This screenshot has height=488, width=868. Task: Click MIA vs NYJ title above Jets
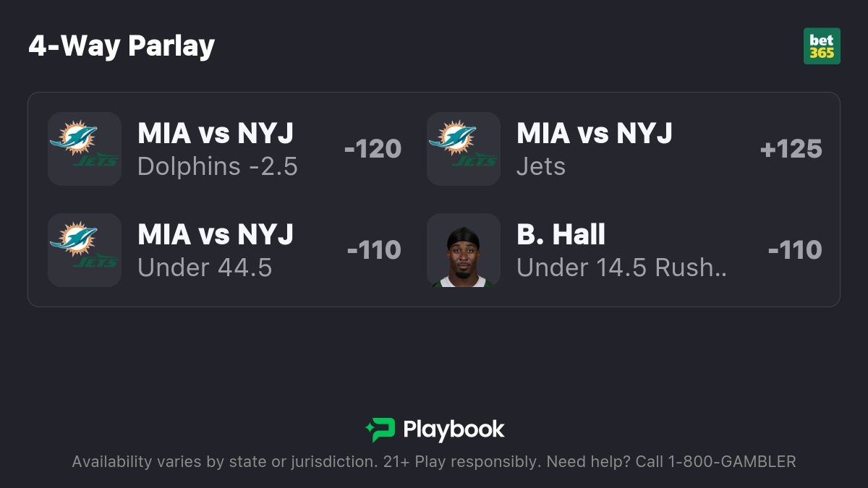point(595,133)
